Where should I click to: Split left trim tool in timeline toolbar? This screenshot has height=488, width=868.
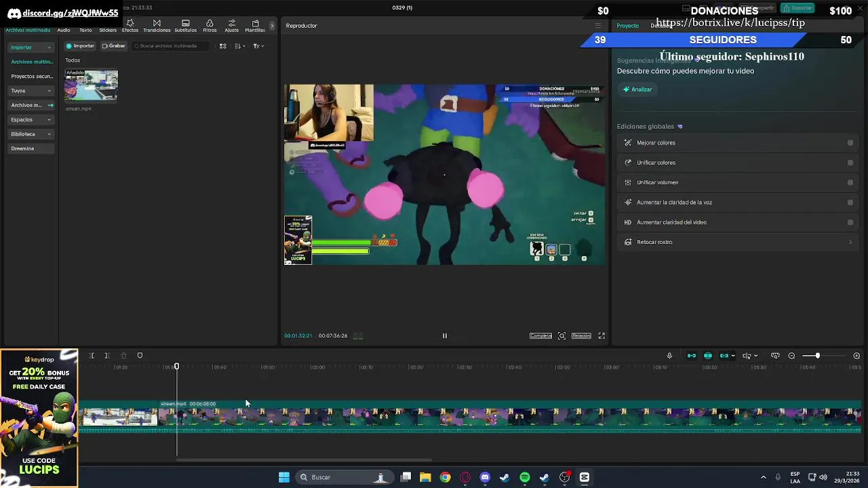pos(91,356)
